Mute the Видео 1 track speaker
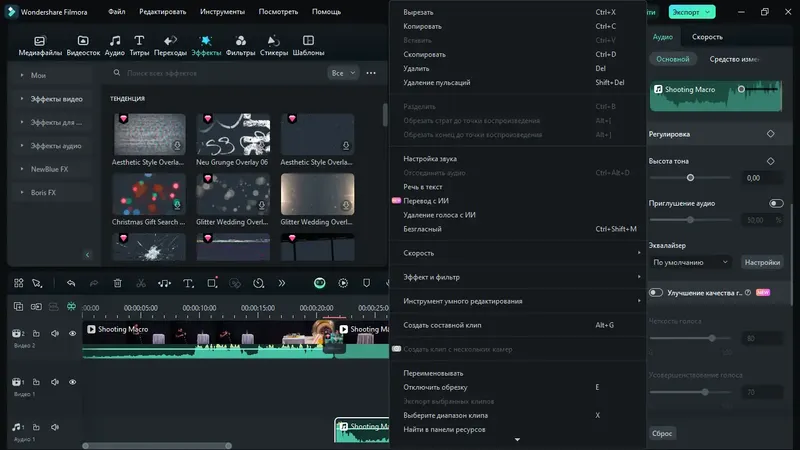This screenshot has width=800, height=450. pos(55,382)
